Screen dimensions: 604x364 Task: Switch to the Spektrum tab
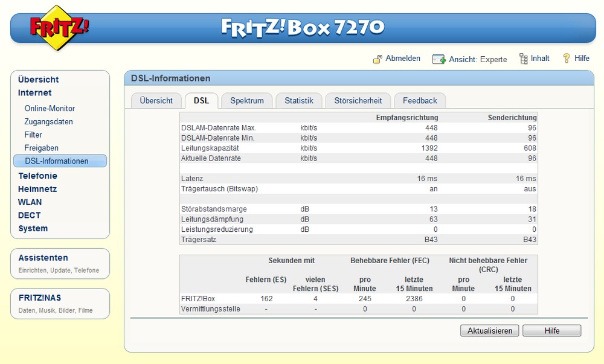click(247, 101)
